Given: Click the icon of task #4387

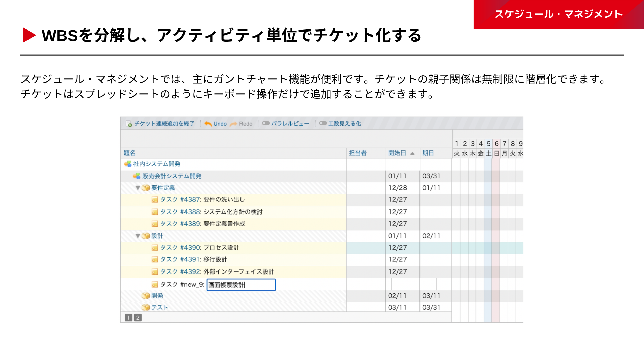Looking at the screenshot, I should (x=155, y=200).
